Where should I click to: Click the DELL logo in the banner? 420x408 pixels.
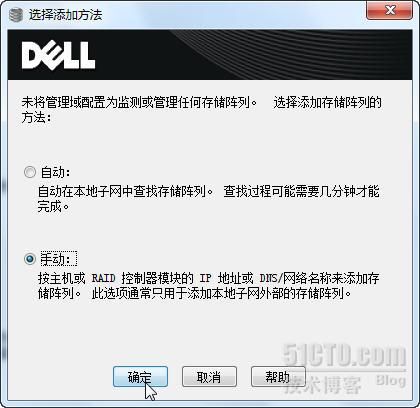coord(58,56)
